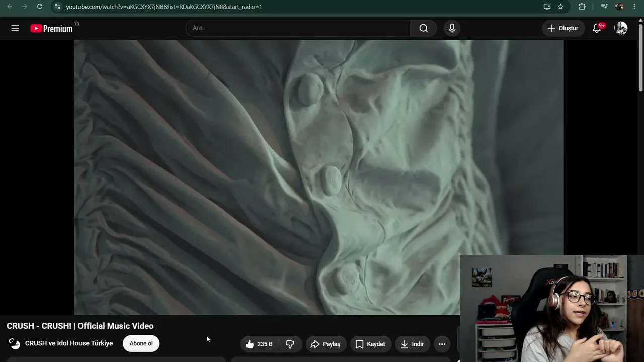Open the YouTube account avatar menu

click(621, 28)
